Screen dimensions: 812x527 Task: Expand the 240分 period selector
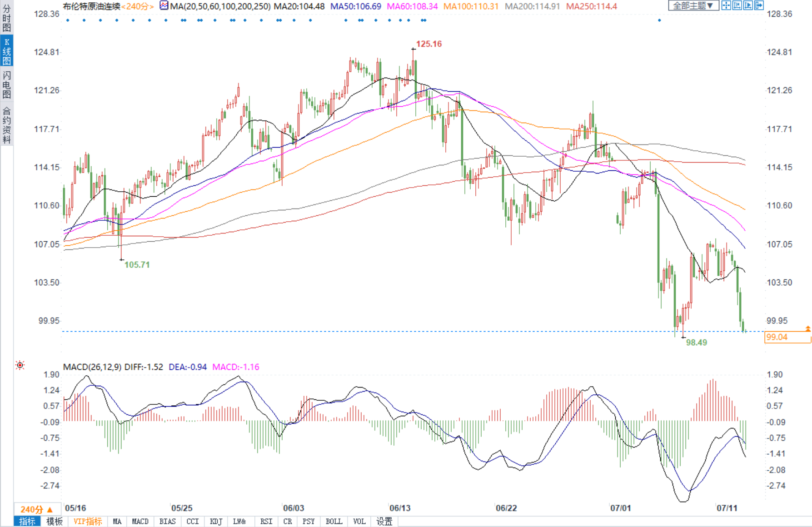click(x=37, y=509)
